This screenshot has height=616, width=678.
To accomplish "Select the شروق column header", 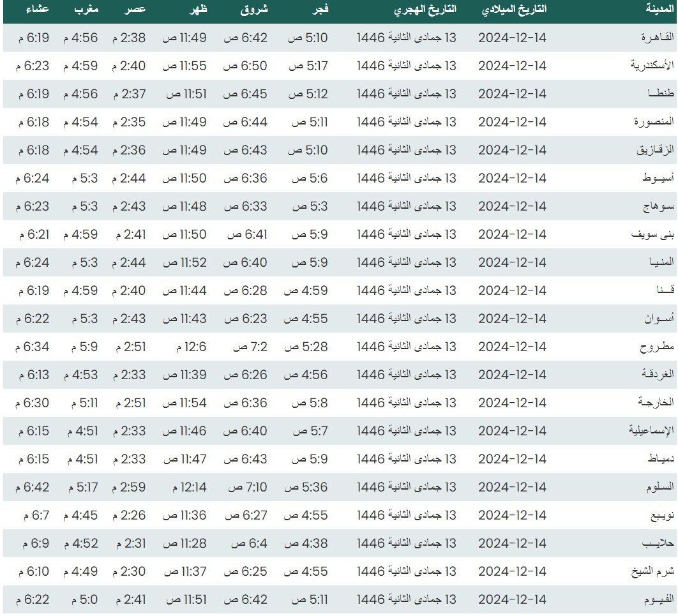I will click(x=255, y=10).
